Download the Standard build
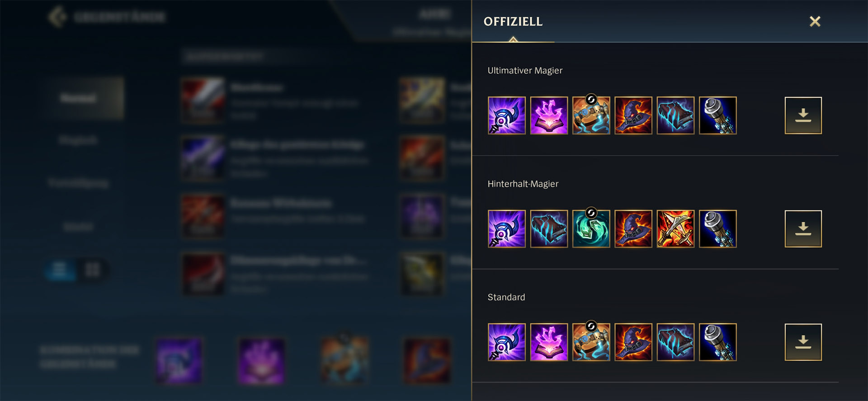This screenshot has width=868, height=401. [x=803, y=342]
